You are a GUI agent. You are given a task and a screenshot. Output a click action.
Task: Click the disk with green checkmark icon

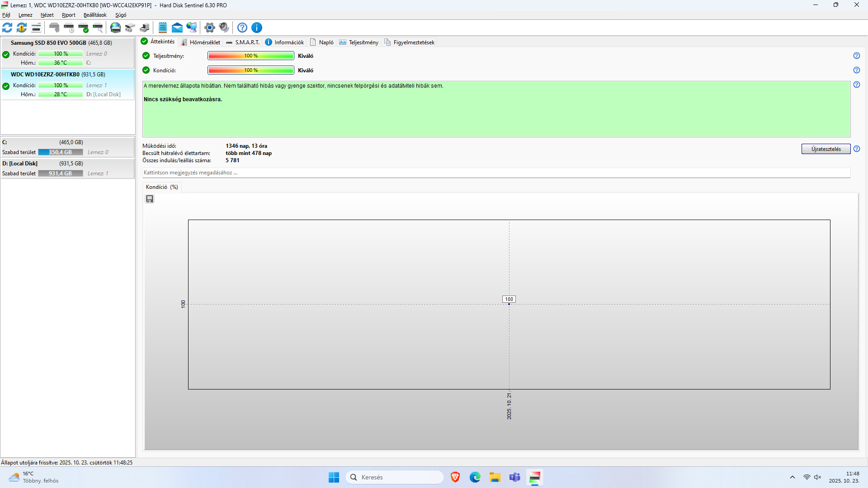[x=83, y=28]
